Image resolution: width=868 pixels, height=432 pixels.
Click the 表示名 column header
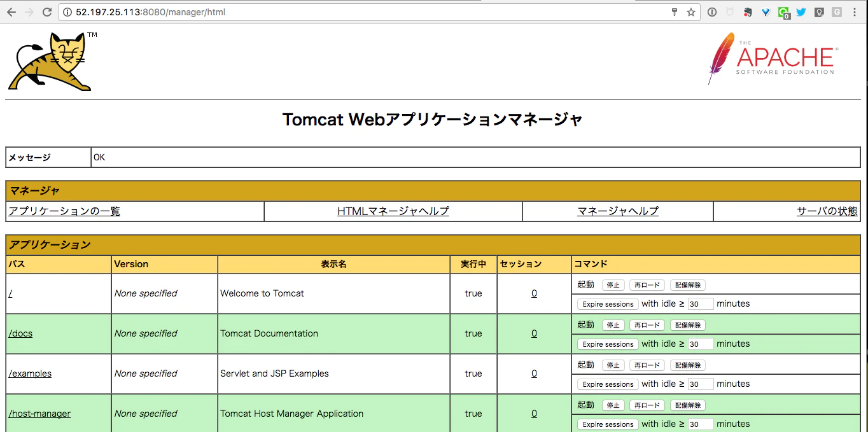pos(333,264)
